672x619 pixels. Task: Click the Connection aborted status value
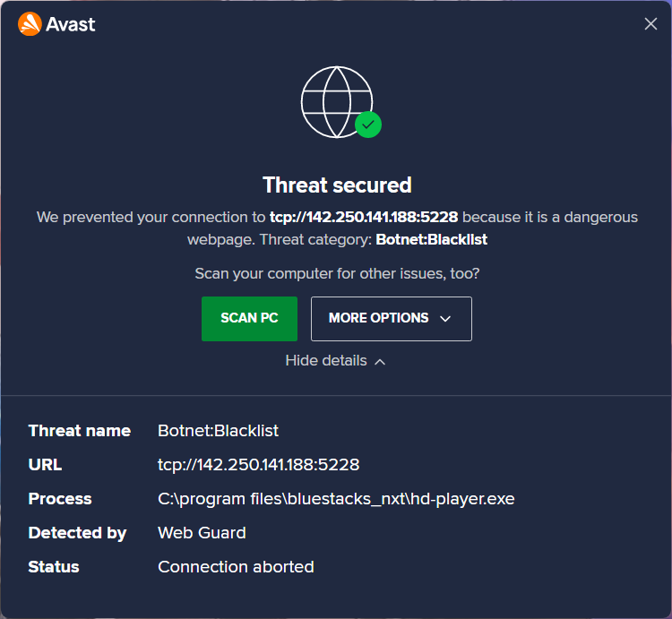coord(236,567)
